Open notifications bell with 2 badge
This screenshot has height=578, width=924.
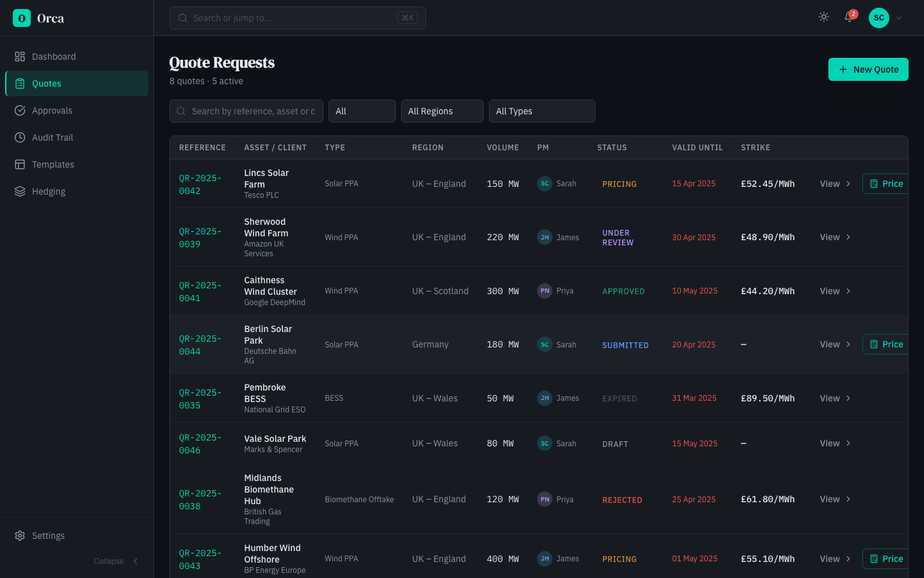coord(849,17)
